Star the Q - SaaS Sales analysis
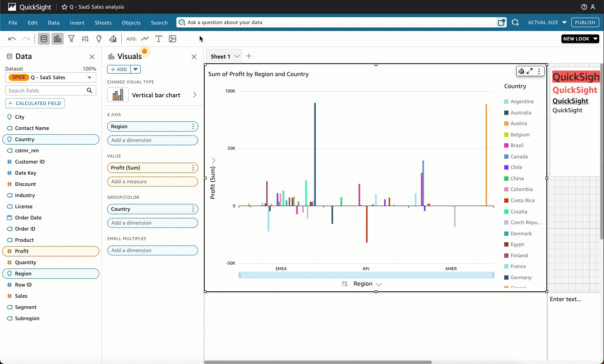Screen dimensions: 604x364 tap(65, 7)
